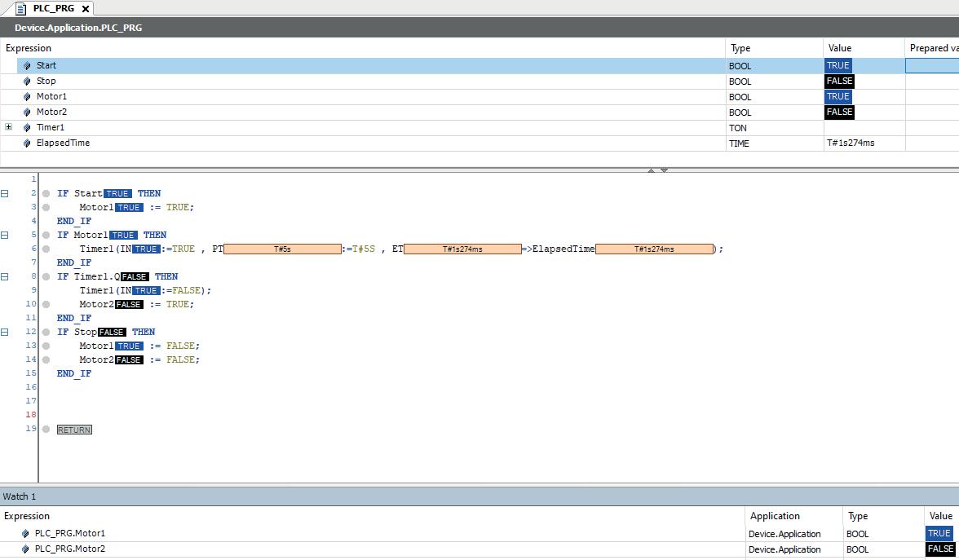The image size is (959, 560).
Task: Collapse the IF Start block on line 2
Action: coord(4,193)
